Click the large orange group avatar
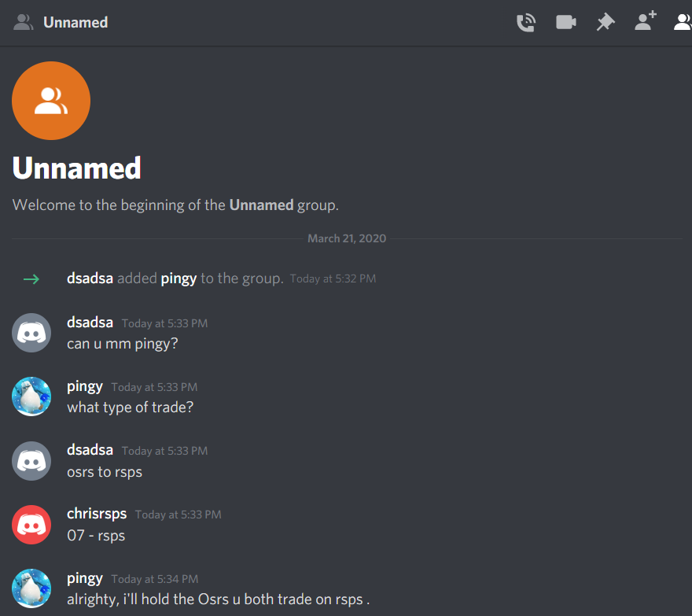Image resolution: width=692 pixels, height=616 pixels. [x=51, y=101]
